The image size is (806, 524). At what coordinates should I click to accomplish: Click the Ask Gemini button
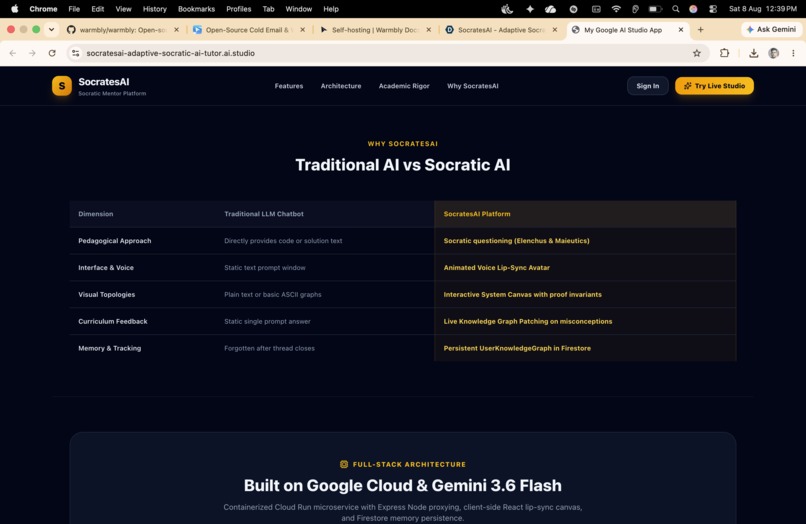[771, 29]
